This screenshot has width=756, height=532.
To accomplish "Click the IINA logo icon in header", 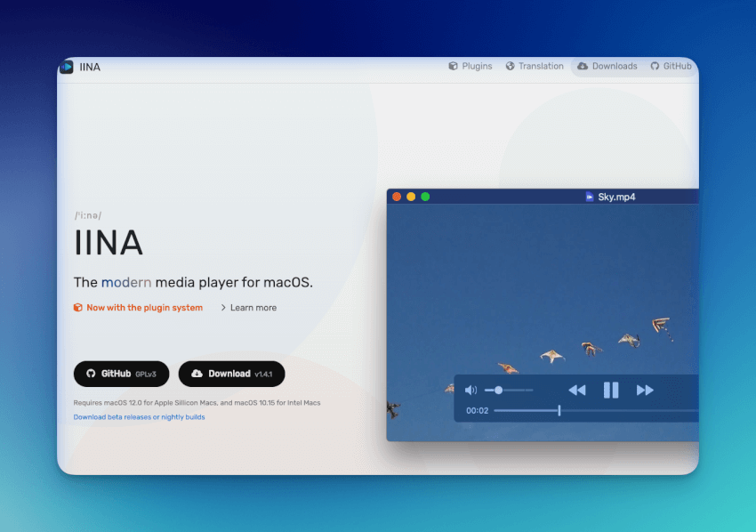I will pos(67,67).
